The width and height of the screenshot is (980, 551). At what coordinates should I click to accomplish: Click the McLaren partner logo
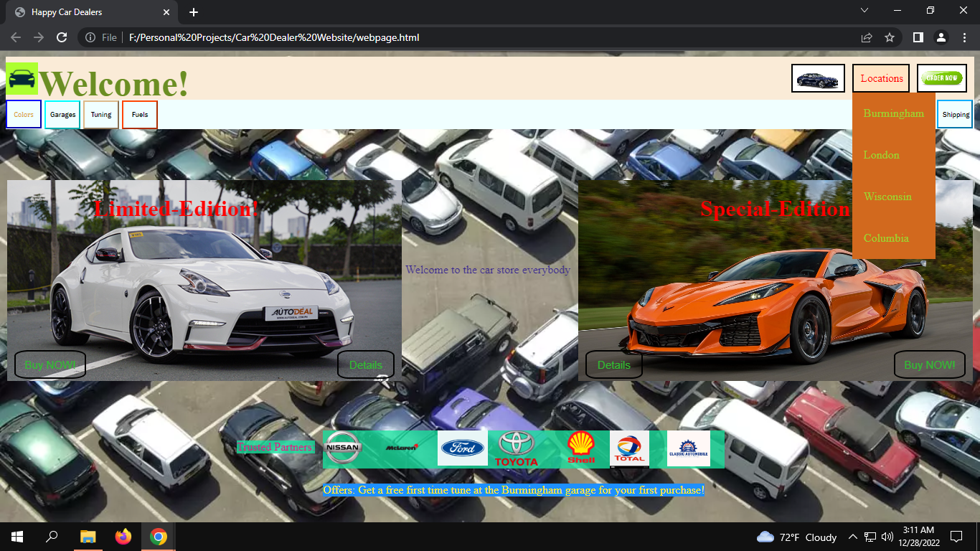[x=402, y=446]
